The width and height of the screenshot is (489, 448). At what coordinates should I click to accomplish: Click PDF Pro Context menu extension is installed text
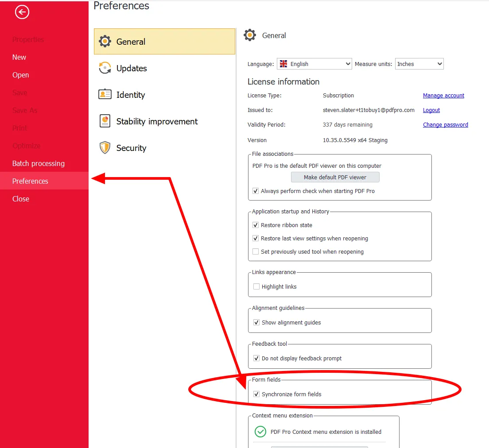[326, 432]
